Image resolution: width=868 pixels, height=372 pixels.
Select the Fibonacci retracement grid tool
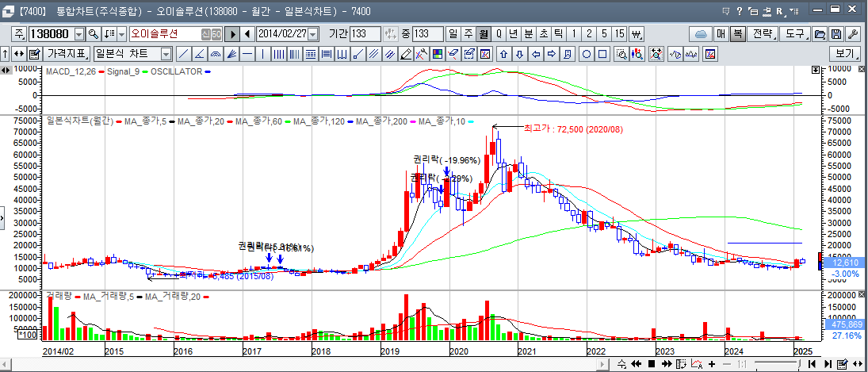(310, 54)
